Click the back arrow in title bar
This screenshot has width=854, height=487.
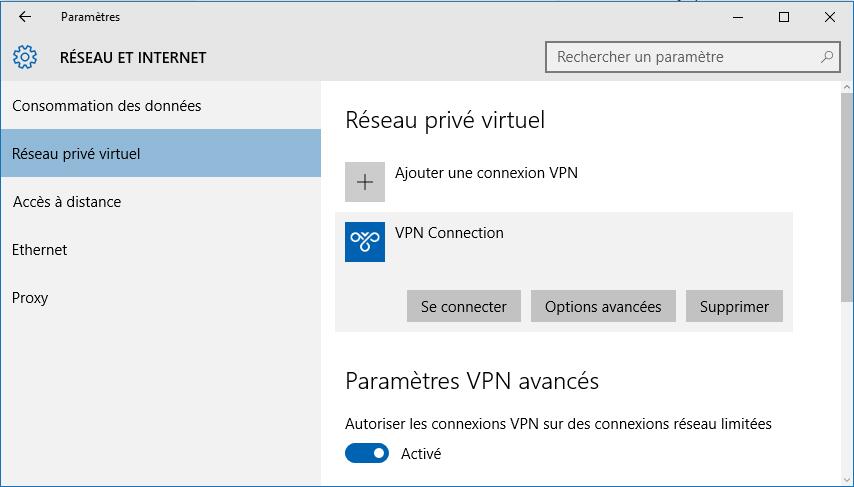(x=25, y=17)
